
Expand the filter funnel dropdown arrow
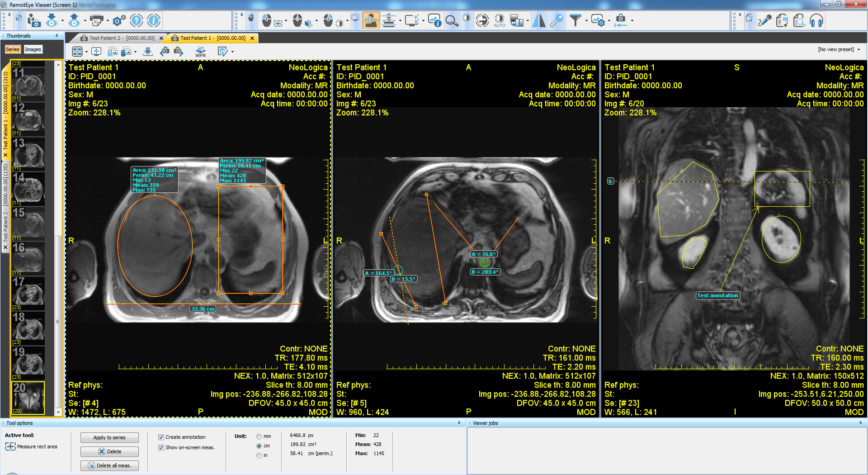pyautogui.click(x=586, y=21)
